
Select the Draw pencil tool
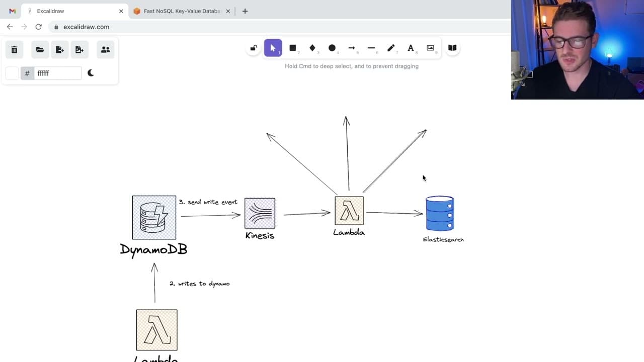tap(391, 48)
